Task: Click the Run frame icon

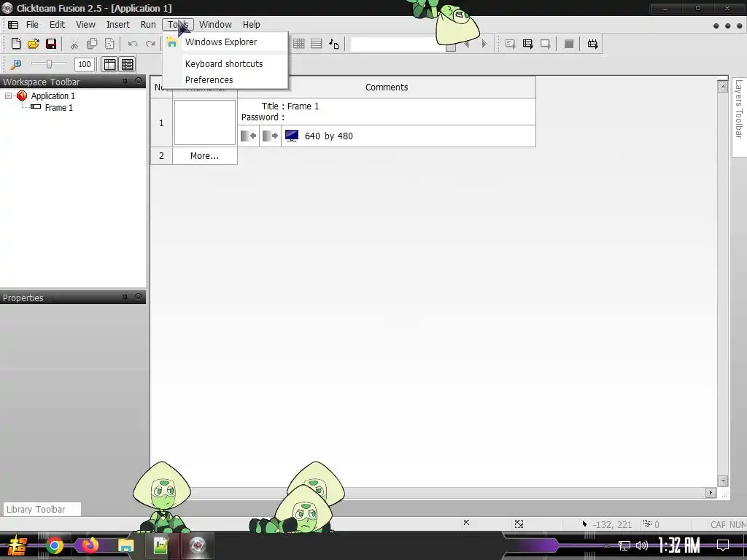Action: tap(546, 44)
